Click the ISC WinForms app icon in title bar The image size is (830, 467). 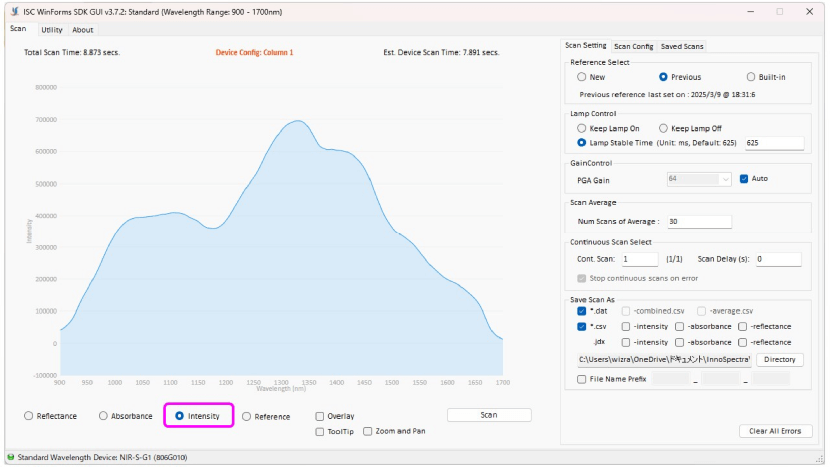coord(12,11)
